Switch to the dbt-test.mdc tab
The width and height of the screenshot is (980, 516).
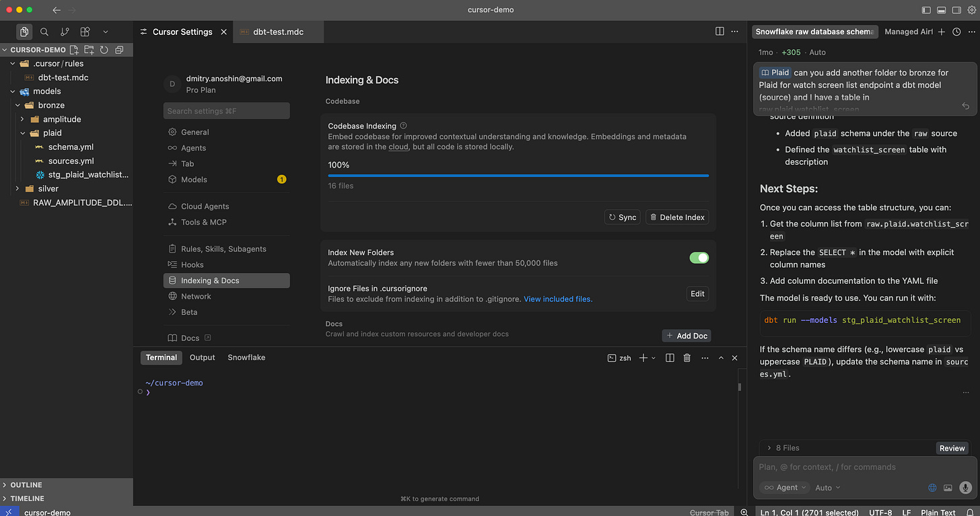click(x=278, y=32)
